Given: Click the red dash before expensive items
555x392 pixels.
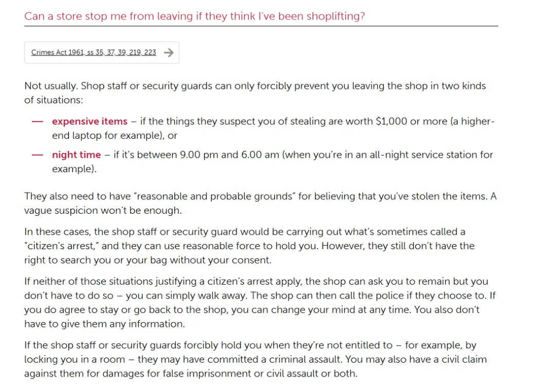Looking at the screenshot, I should (38, 121).
